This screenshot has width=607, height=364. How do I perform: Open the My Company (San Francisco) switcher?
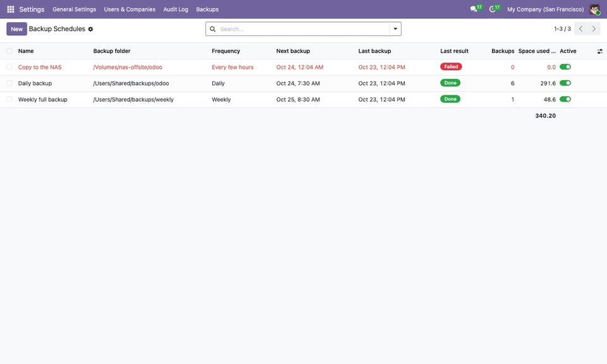(545, 9)
